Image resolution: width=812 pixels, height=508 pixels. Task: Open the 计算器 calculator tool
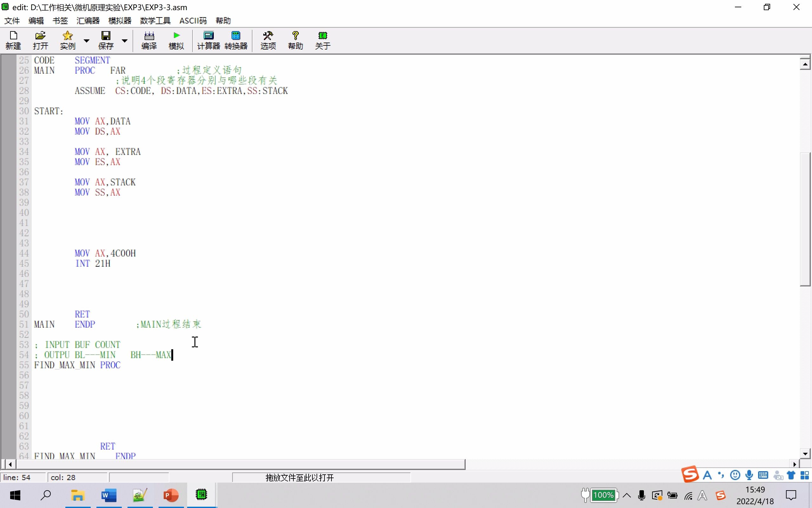click(x=208, y=40)
